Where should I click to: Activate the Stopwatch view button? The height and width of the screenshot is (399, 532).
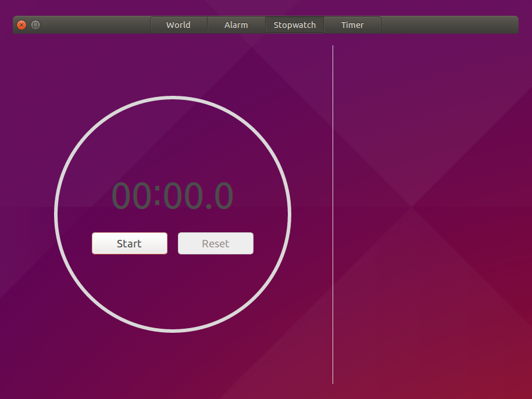[x=294, y=24]
